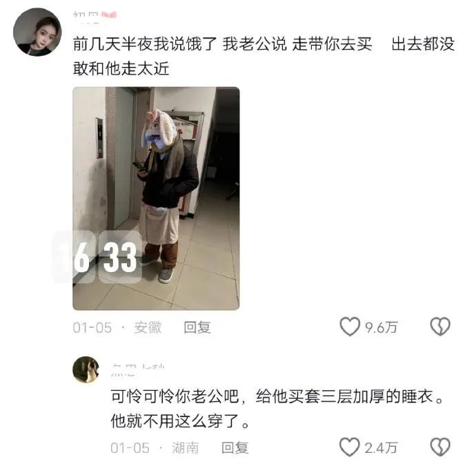The image size is (476, 464).
Task: Tap the 01-05 date on the reply
Action: point(130,448)
